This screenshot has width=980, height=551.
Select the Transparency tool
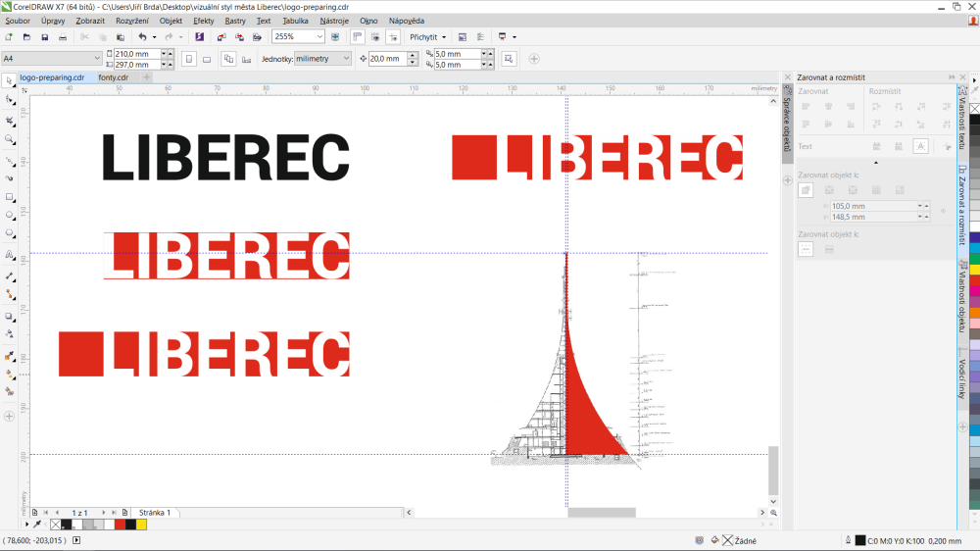[x=10, y=334]
